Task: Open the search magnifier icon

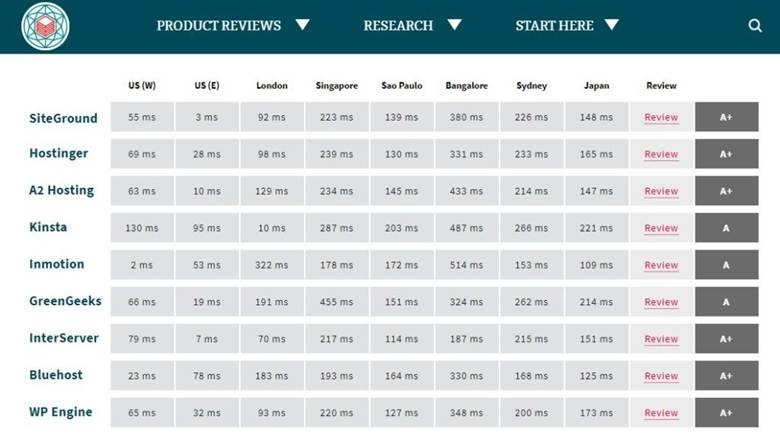Action: tap(755, 25)
